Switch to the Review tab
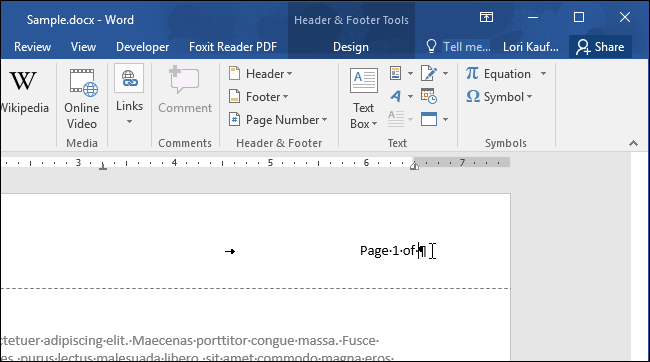The height and width of the screenshot is (362, 650). (x=32, y=47)
